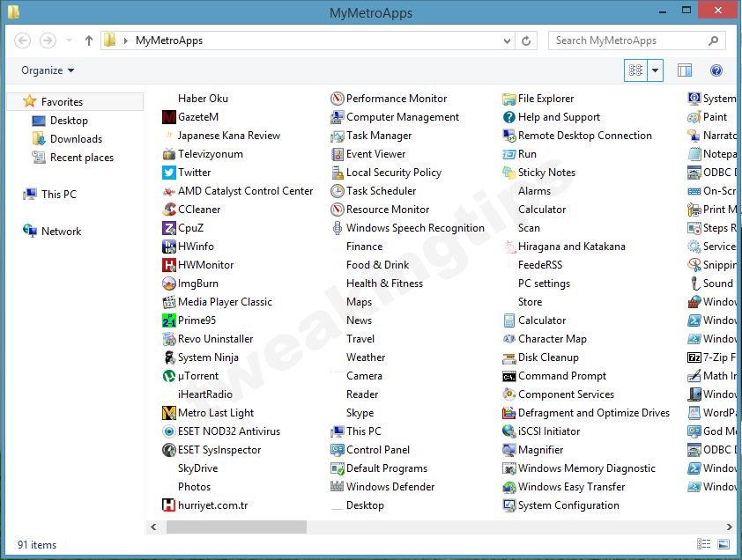Switch to large thumbnails view in the status bar
Screen dimensions: 742x560
[x=723, y=544]
